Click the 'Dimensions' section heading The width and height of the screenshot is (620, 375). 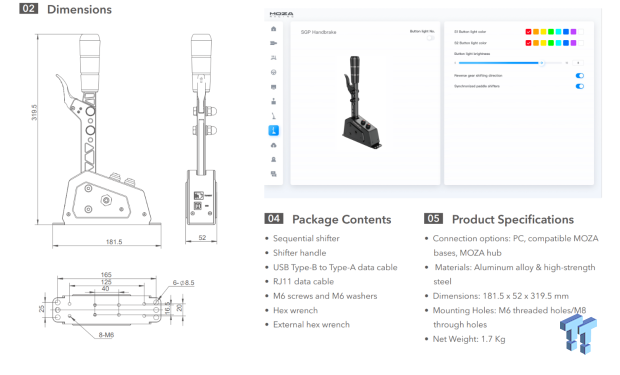pos(79,9)
